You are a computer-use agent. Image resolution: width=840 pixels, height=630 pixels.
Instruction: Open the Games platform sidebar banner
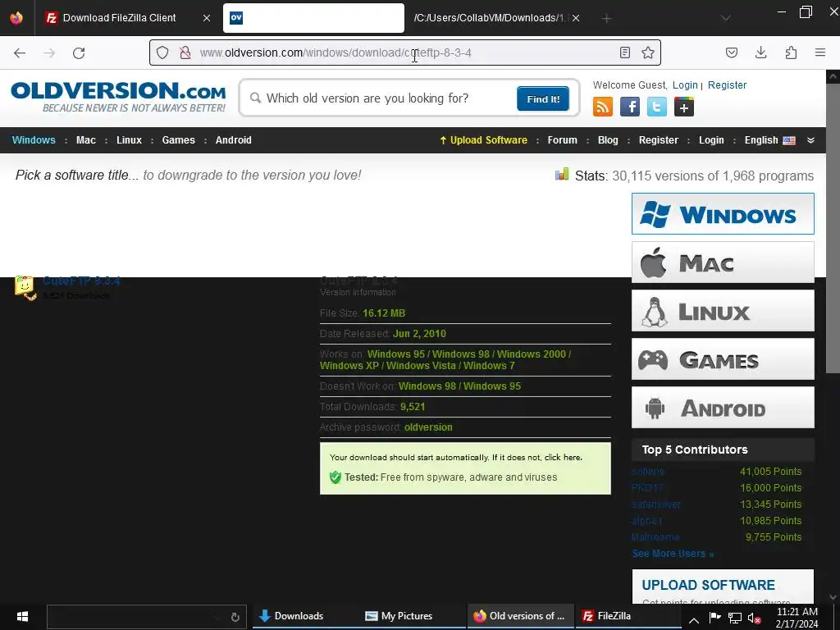pyautogui.click(x=723, y=359)
